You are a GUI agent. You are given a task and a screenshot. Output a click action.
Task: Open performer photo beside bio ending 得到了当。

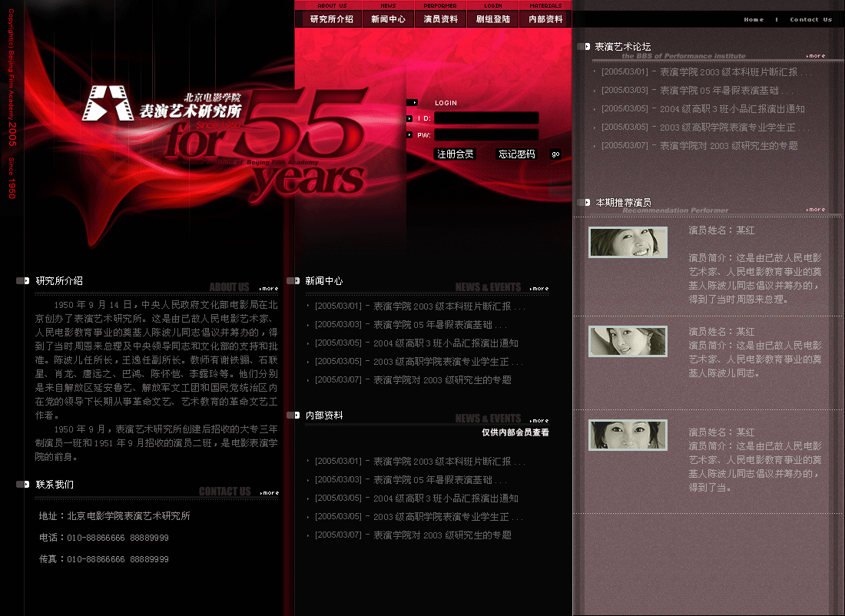(628, 435)
